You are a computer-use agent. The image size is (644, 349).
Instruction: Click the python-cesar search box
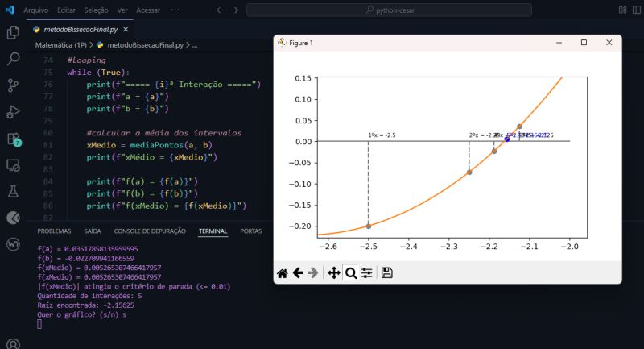point(389,10)
